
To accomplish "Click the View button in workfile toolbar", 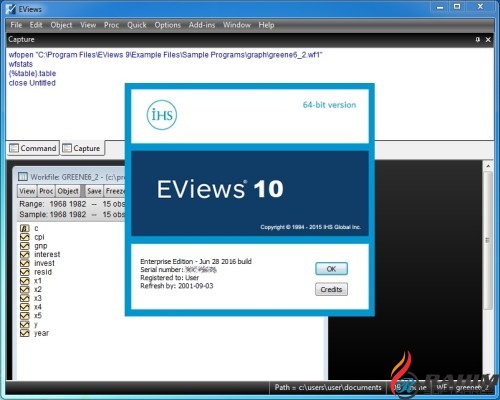I will point(27,191).
